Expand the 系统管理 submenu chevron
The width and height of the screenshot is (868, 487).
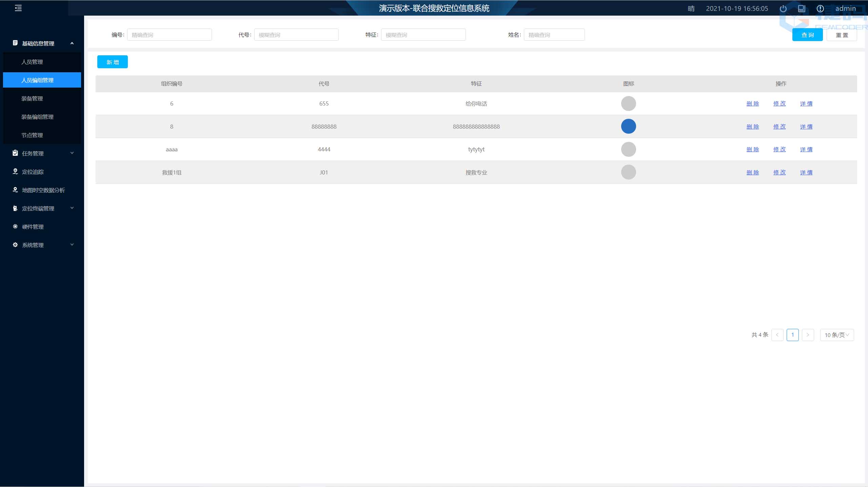72,245
